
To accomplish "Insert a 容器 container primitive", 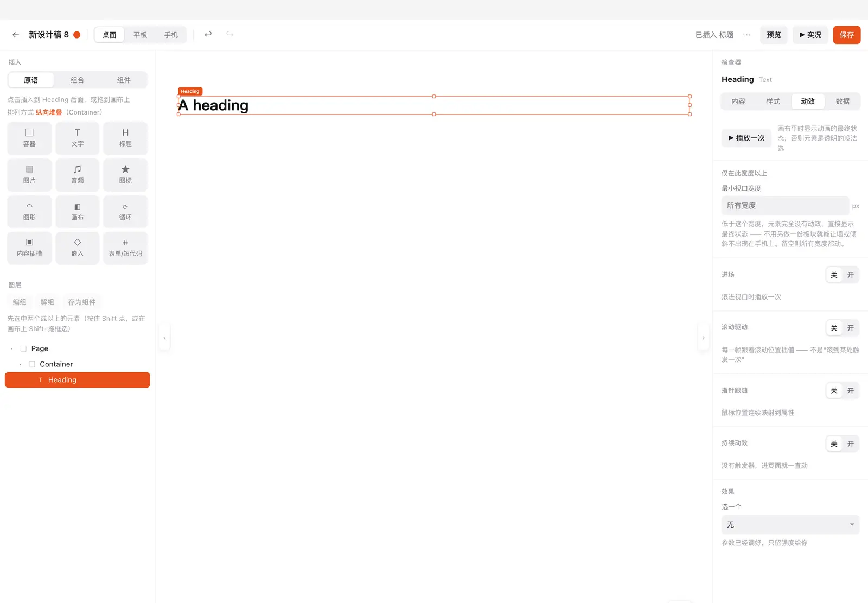I will (x=29, y=138).
